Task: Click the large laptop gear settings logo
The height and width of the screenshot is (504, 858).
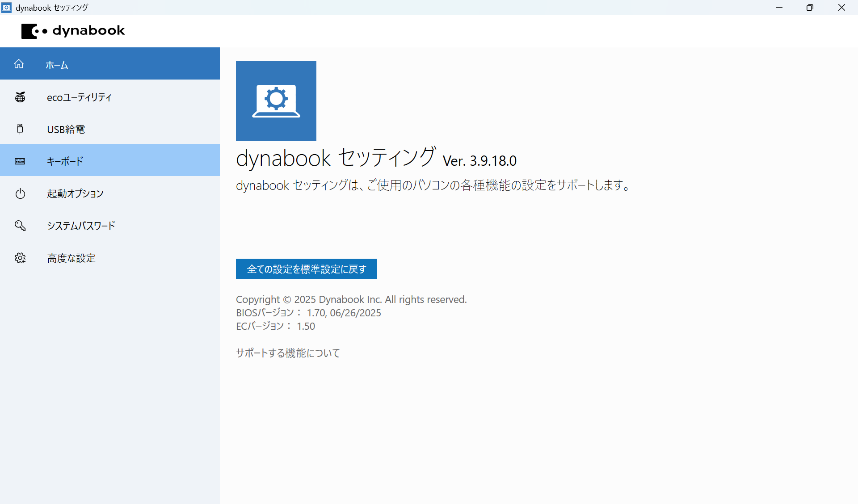Action: [x=276, y=101]
